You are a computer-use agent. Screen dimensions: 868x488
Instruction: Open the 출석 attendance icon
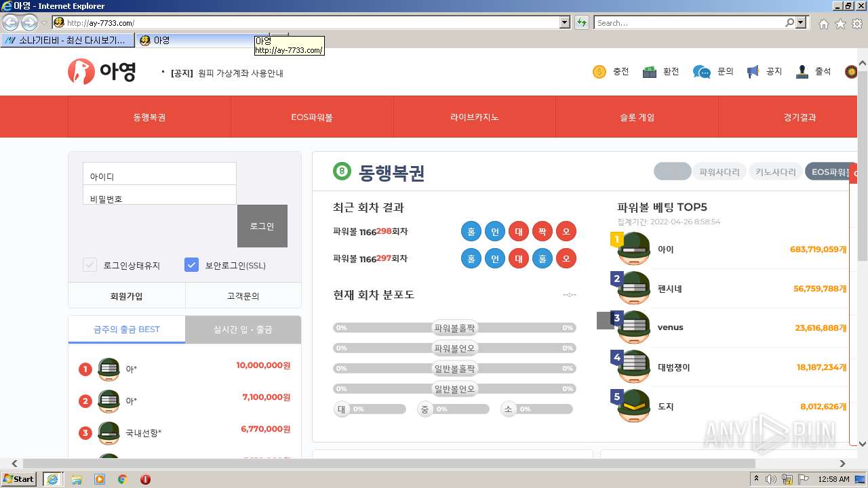[x=802, y=72]
